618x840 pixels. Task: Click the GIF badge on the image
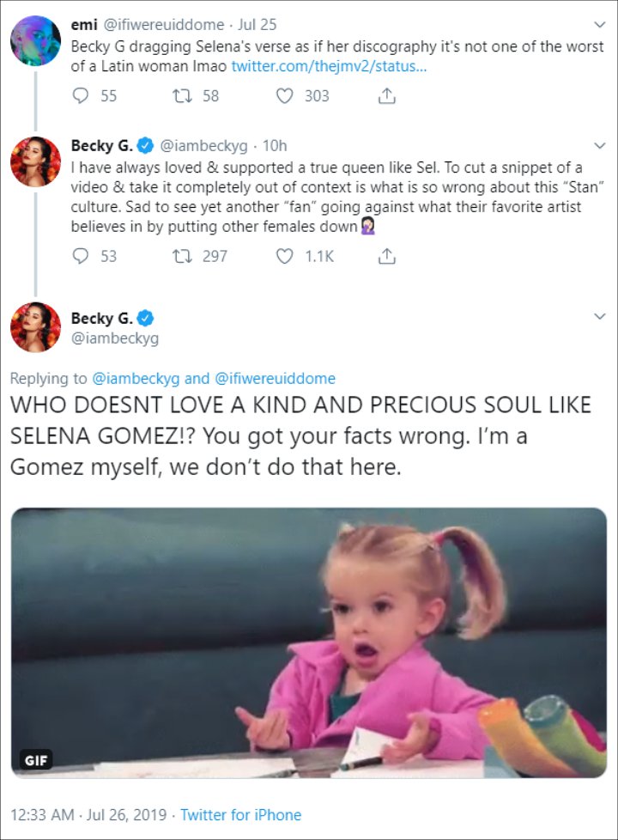tap(36, 759)
